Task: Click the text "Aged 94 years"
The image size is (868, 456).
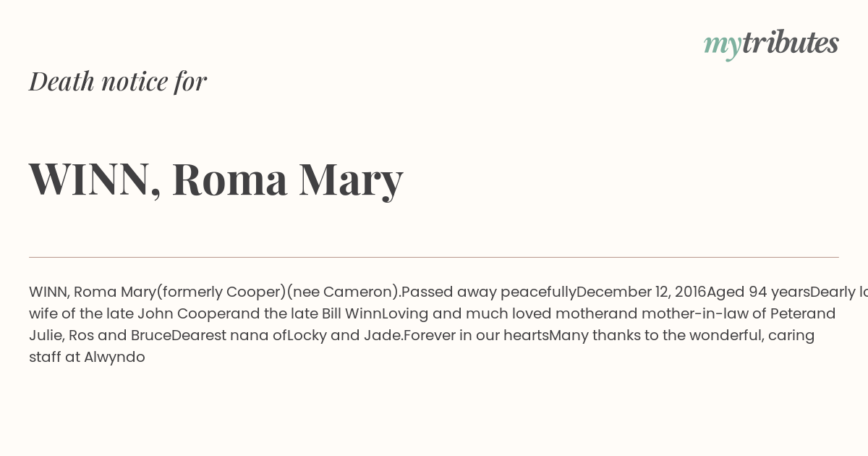Action: pos(758,292)
